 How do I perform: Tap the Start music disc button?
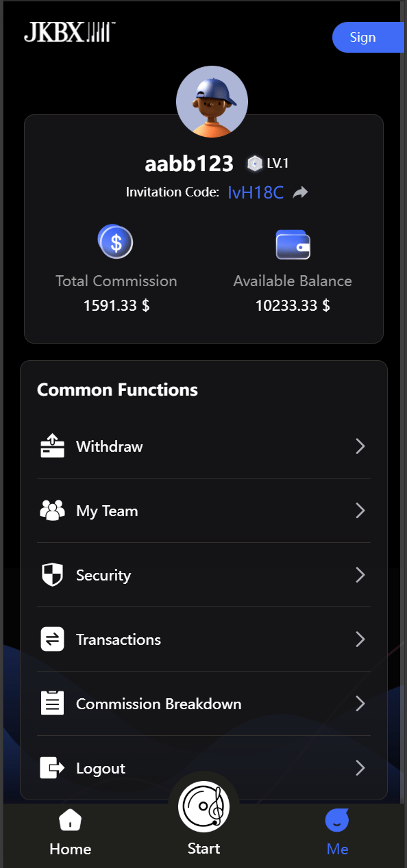[203, 806]
